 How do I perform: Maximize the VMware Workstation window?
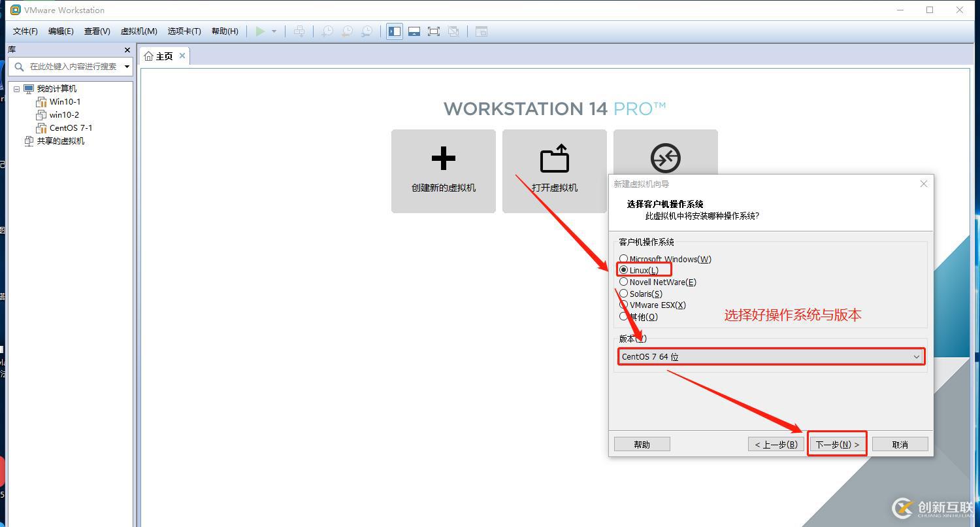[x=930, y=10]
